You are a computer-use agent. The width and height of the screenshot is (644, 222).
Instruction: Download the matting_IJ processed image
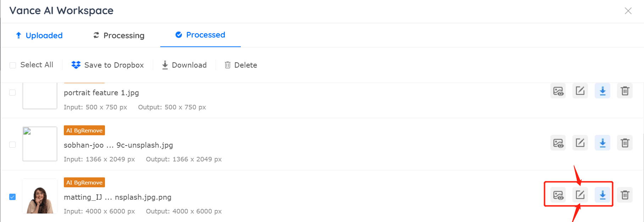pyautogui.click(x=603, y=195)
